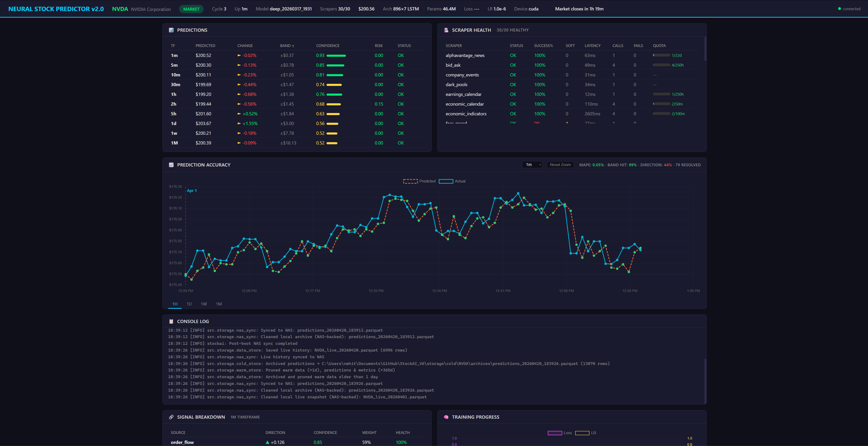The height and width of the screenshot is (446, 868).
Task: Click the Training Progress brain icon
Action: 446,417
